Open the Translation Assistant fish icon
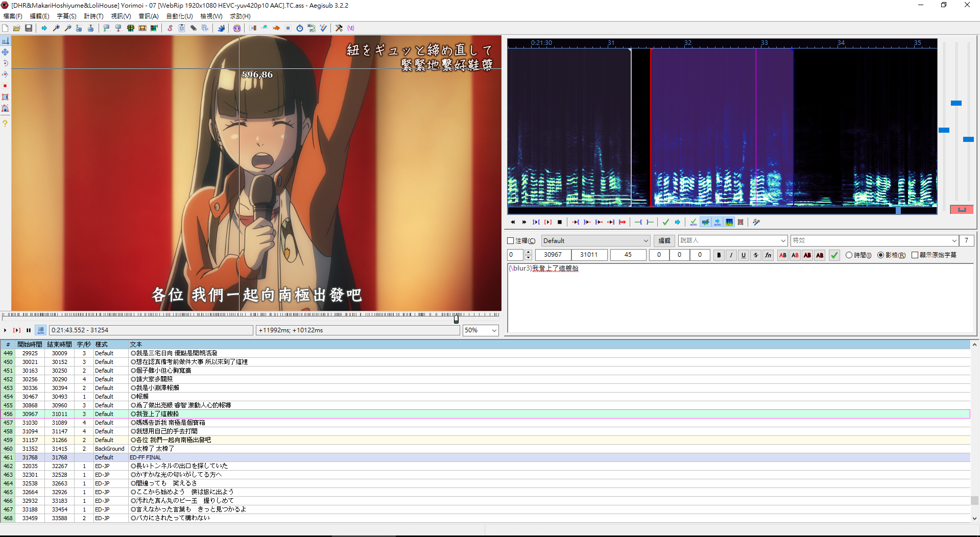Image resolution: width=980 pixels, height=537 pixels. tap(276, 28)
